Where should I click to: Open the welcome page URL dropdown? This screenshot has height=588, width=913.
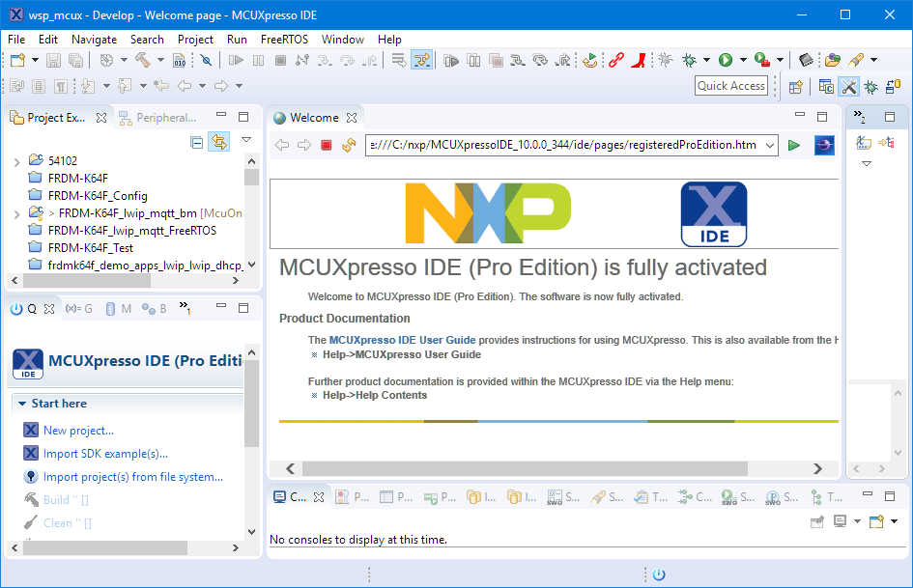770,144
